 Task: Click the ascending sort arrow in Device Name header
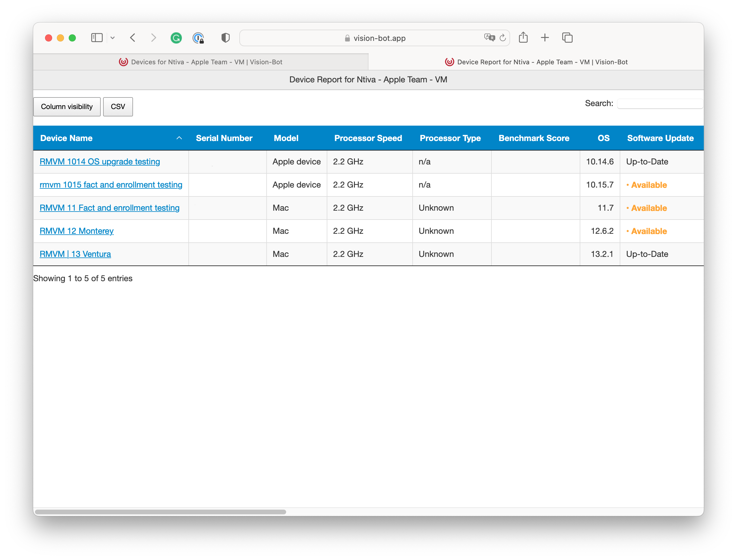[179, 138]
